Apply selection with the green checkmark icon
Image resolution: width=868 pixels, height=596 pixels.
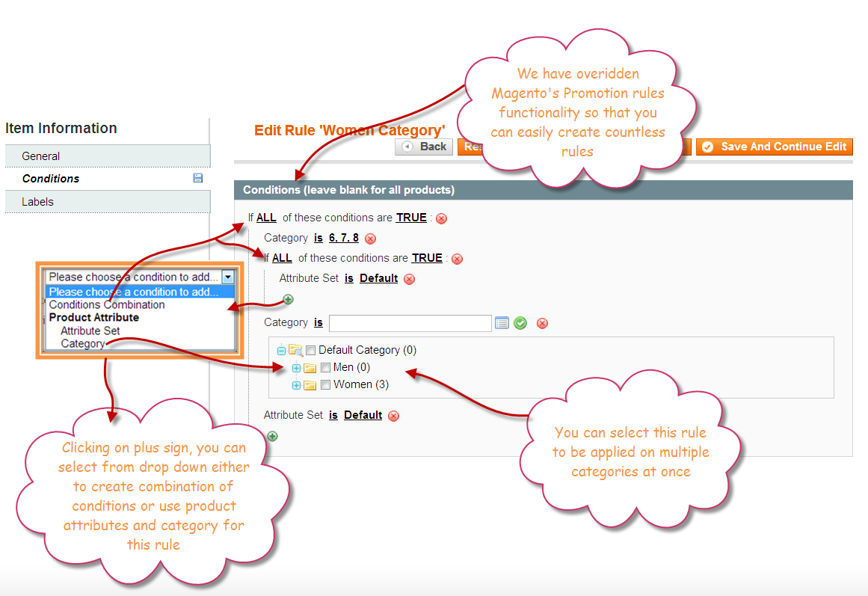[520, 322]
